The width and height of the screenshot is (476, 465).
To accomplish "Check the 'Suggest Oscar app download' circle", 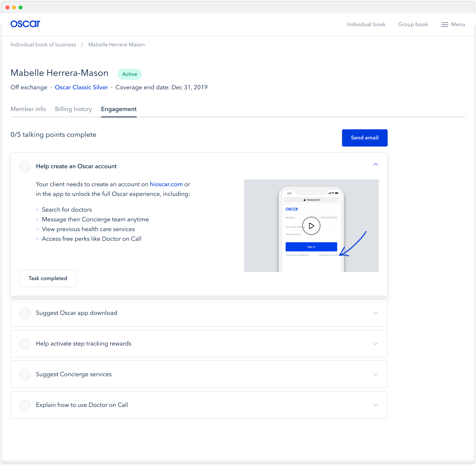I will (25, 313).
